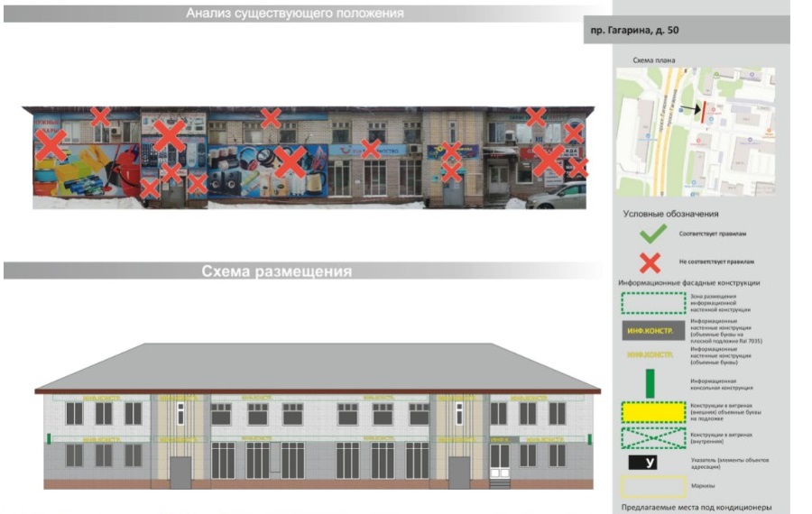Click the large red X over remote controls banner
This screenshot has height=514, width=812.
tap(170, 135)
